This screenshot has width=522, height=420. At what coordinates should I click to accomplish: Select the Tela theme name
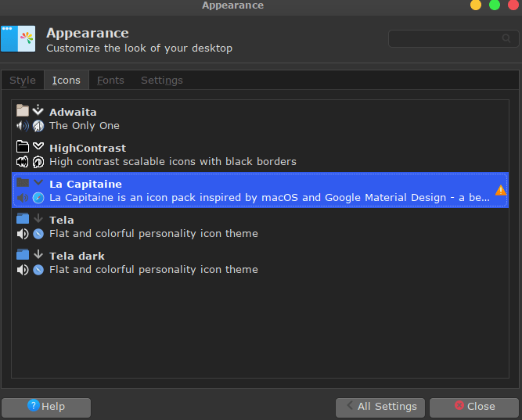62,220
